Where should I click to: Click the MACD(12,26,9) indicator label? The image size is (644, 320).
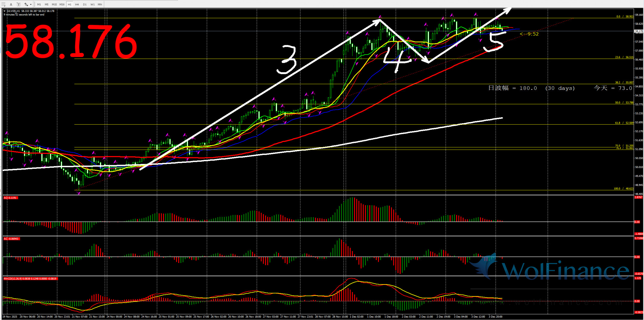coord(30,279)
